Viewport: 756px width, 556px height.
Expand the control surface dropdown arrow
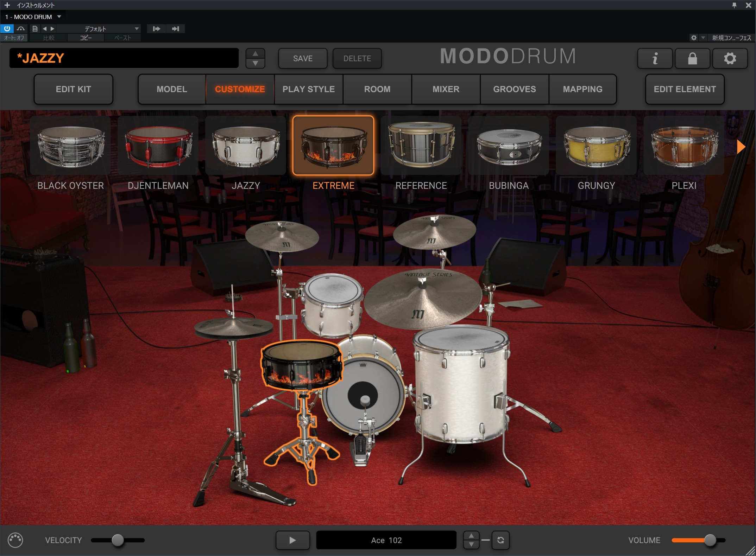[703, 38]
